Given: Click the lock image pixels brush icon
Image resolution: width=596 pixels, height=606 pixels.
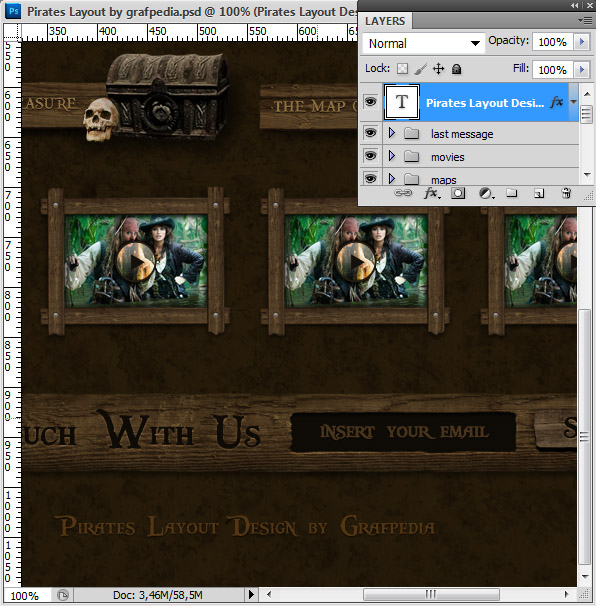Looking at the screenshot, I should (421, 69).
